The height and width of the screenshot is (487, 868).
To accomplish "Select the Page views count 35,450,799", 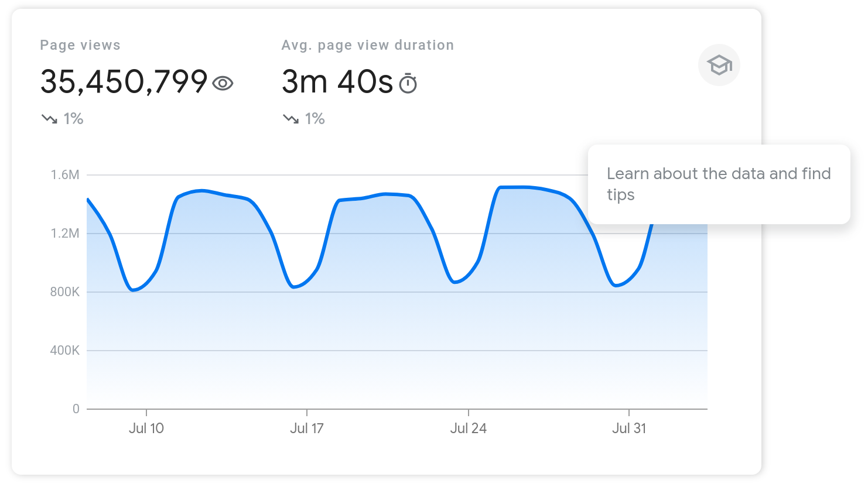I will click(x=123, y=82).
